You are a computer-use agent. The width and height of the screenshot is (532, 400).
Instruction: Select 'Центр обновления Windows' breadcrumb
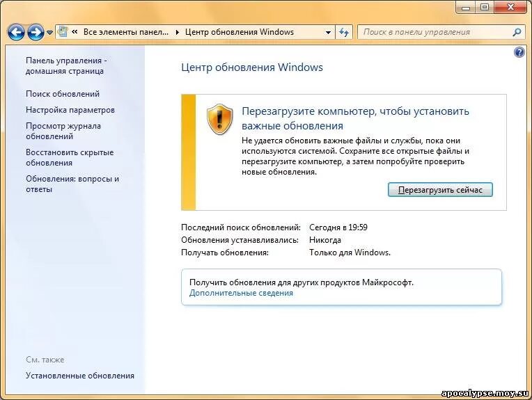click(x=240, y=32)
